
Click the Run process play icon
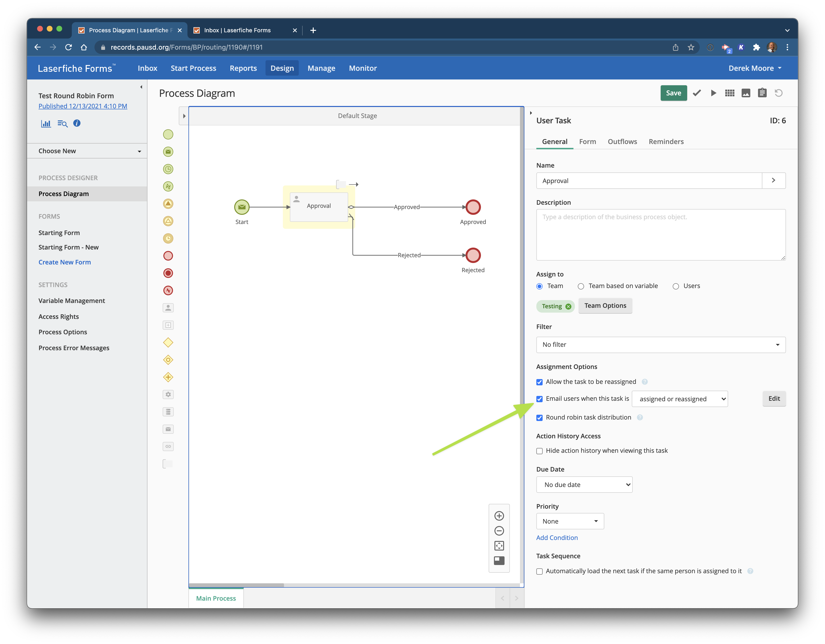(713, 93)
